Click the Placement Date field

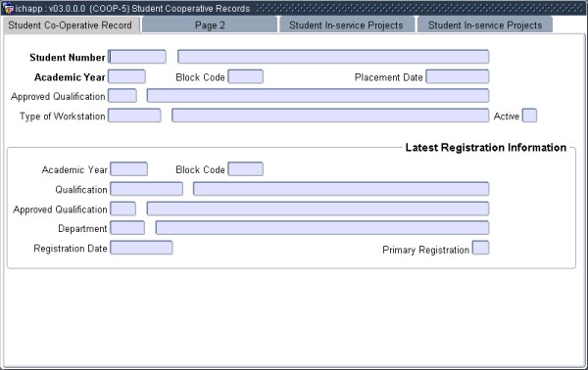coord(458,76)
